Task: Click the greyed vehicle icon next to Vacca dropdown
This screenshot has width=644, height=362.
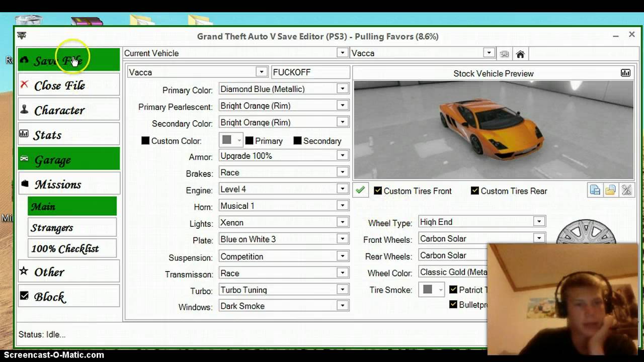Action: [x=504, y=54]
